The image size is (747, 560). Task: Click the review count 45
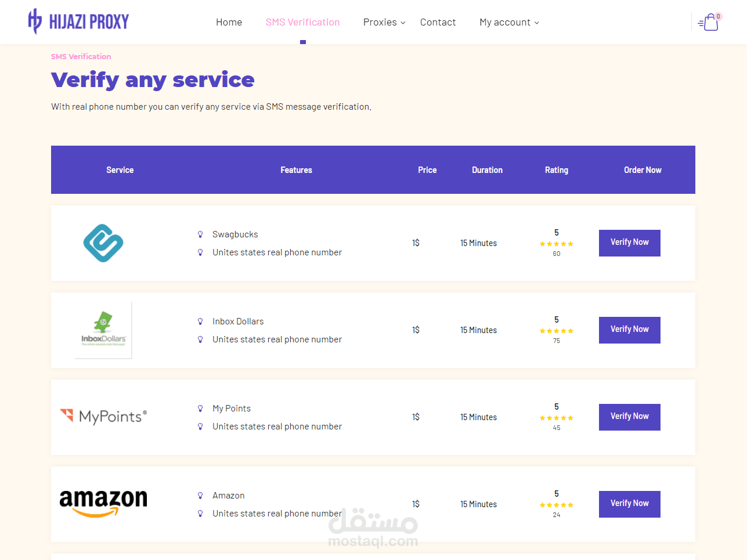click(x=557, y=428)
